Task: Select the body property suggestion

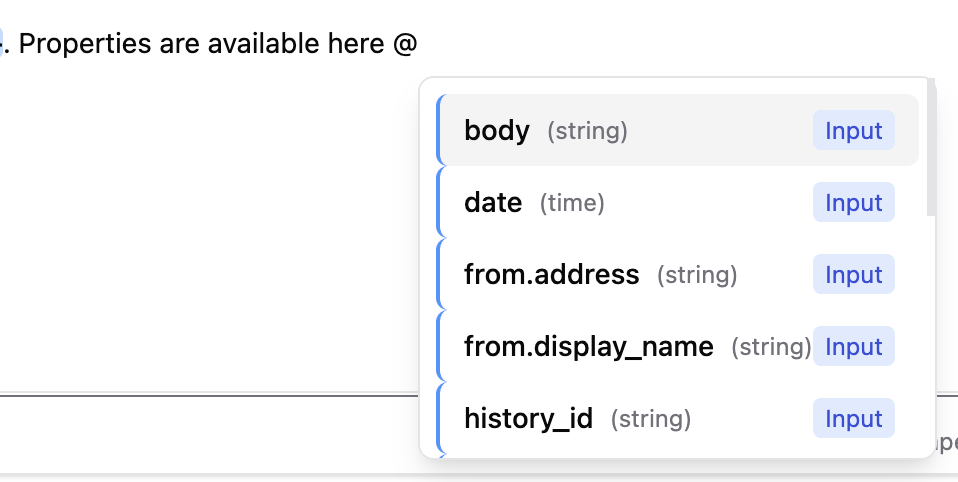Action: [x=497, y=131]
